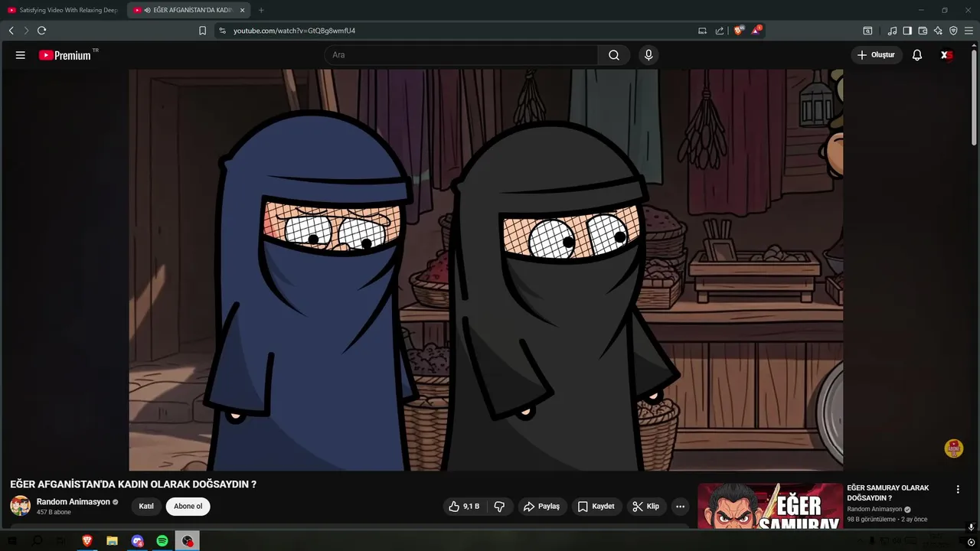Toggle the browser sidebar panel
Viewport: 980px width, 551px height.
tap(907, 31)
